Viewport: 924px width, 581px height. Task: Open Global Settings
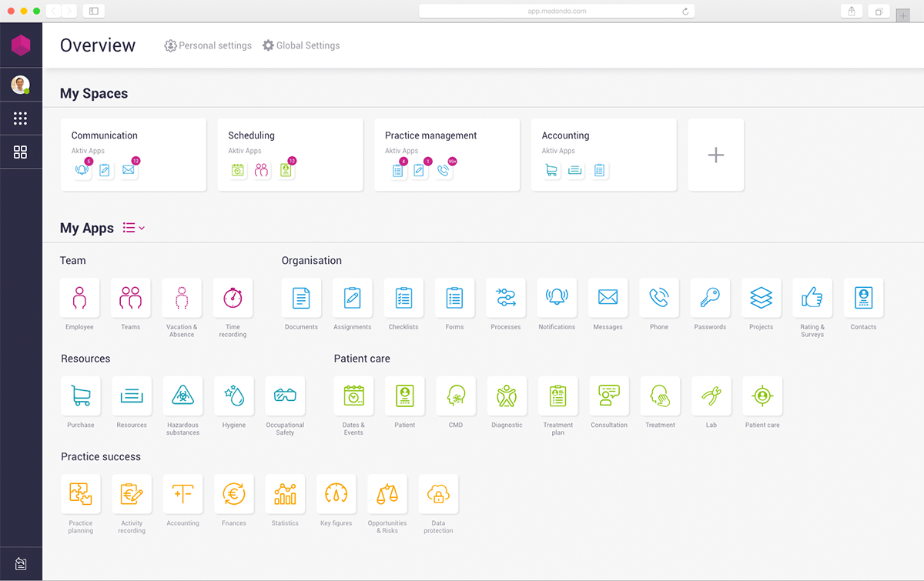[300, 45]
